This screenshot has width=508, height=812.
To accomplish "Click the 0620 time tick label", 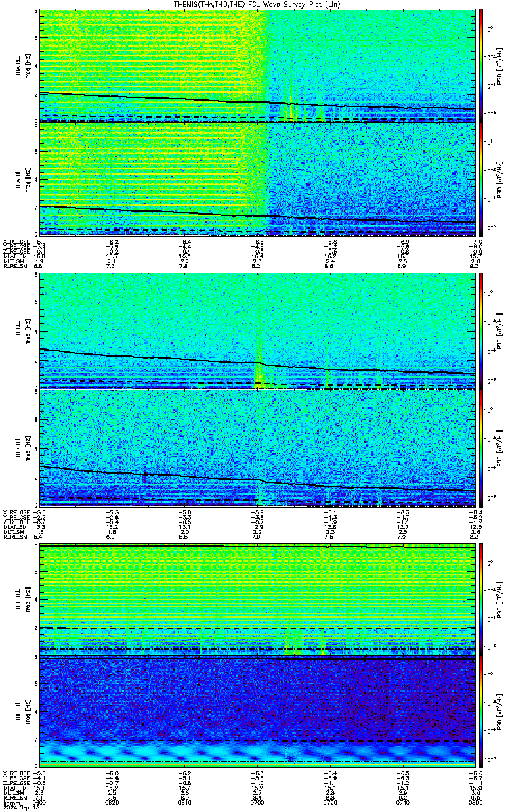I will [x=112, y=803].
